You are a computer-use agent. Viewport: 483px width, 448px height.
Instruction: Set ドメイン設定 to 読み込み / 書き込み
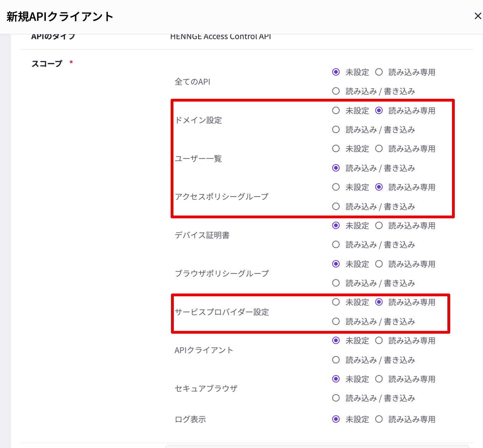[x=336, y=130]
